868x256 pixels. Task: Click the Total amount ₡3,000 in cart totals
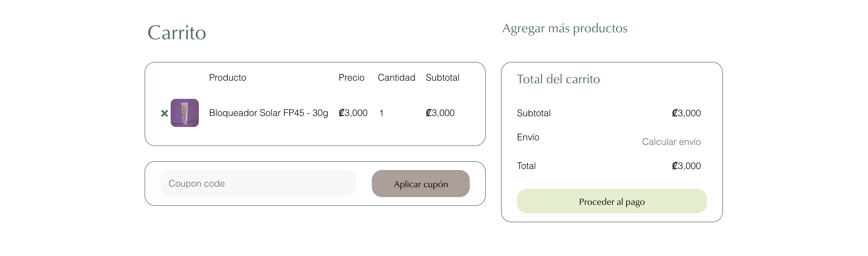pos(686,166)
